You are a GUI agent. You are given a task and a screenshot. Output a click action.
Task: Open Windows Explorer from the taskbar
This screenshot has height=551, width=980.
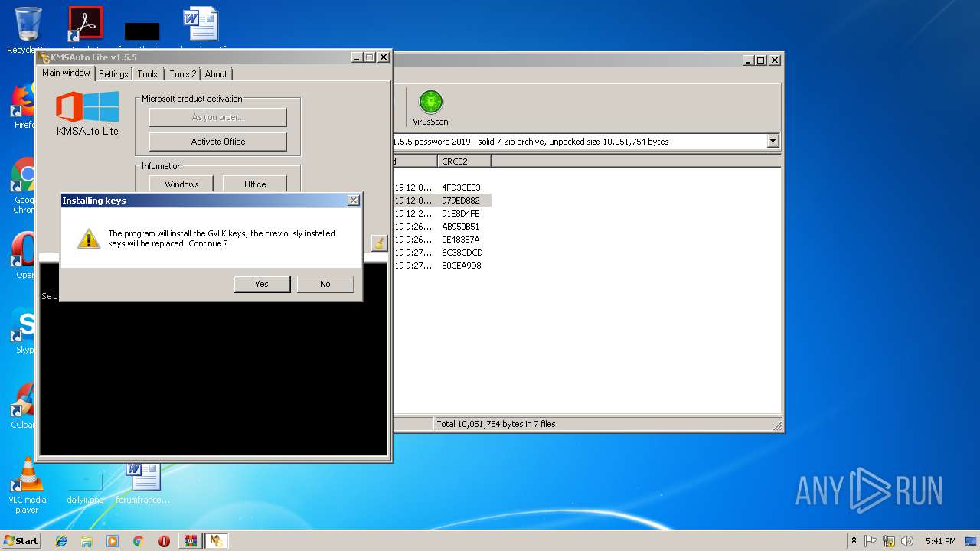pos(87,541)
